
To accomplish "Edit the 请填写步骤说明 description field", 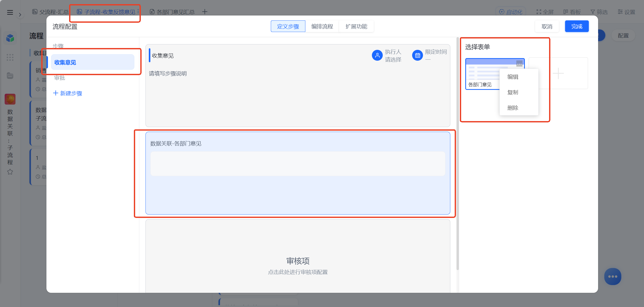I will click(x=168, y=74).
